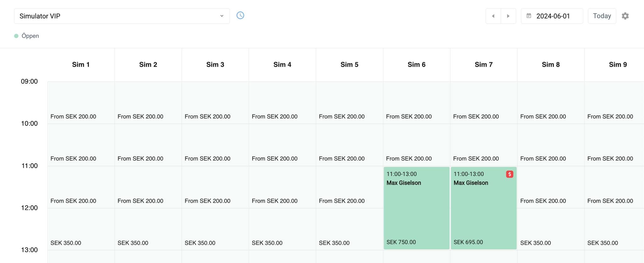Book Sim 8 slot at 12:00 for SEK 350.00

(551, 229)
